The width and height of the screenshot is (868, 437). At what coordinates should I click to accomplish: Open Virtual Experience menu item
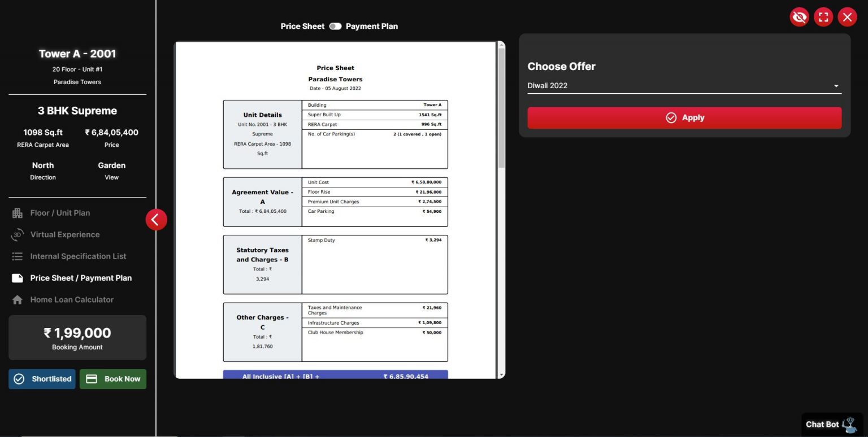pos(65,235)
